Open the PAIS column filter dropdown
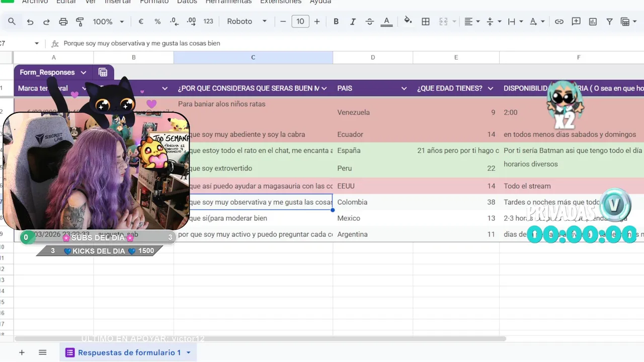The width and height of the screenshot is (644, 362). tap(404, 88)
